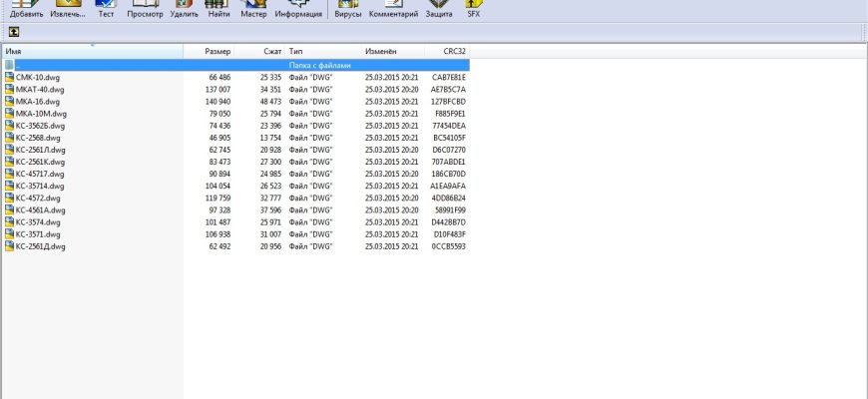Open the Найти (Find) tool
The image size is (868, 399).
click(x=219, y=9)
